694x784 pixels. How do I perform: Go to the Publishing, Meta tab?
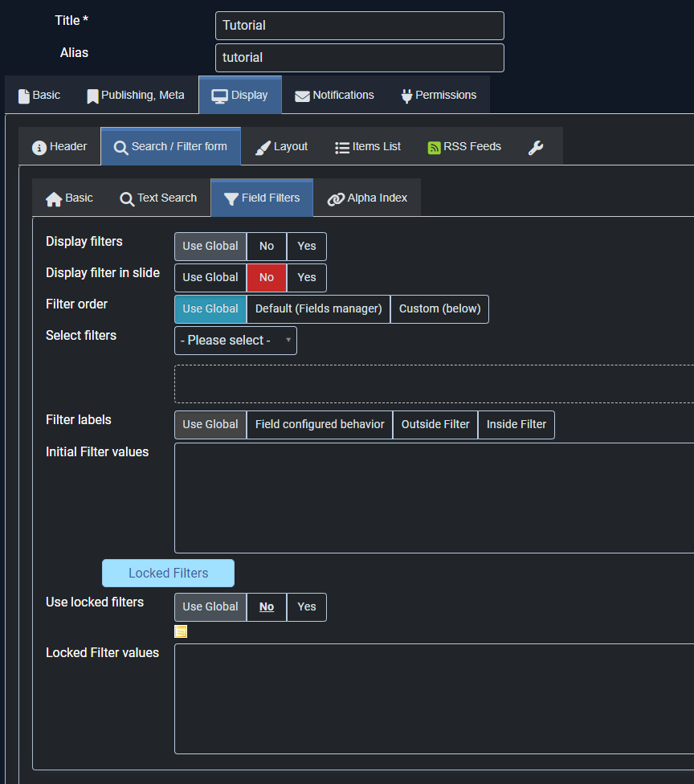136,95
